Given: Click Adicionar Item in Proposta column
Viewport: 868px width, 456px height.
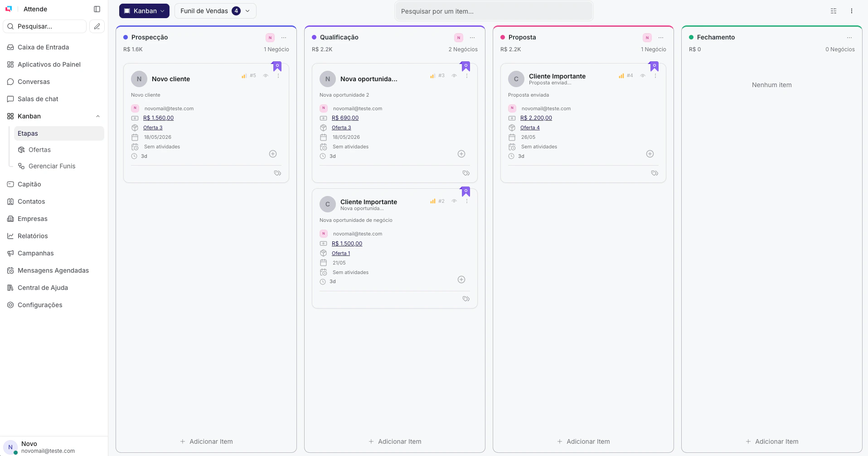Looking at the screenshot, I should pyautogui.click(x=583, y=441).
